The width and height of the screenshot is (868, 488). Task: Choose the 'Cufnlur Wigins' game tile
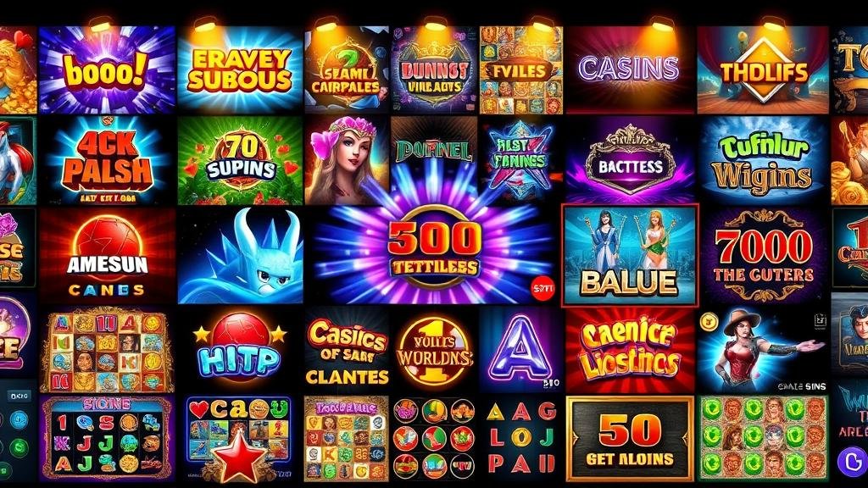click(x=763, y=160)
